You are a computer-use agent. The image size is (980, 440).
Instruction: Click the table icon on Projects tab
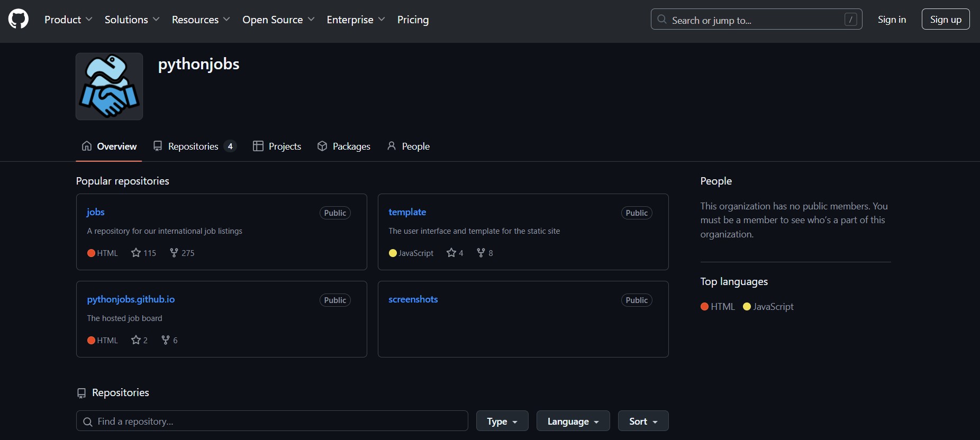click(x=258, y=146)
